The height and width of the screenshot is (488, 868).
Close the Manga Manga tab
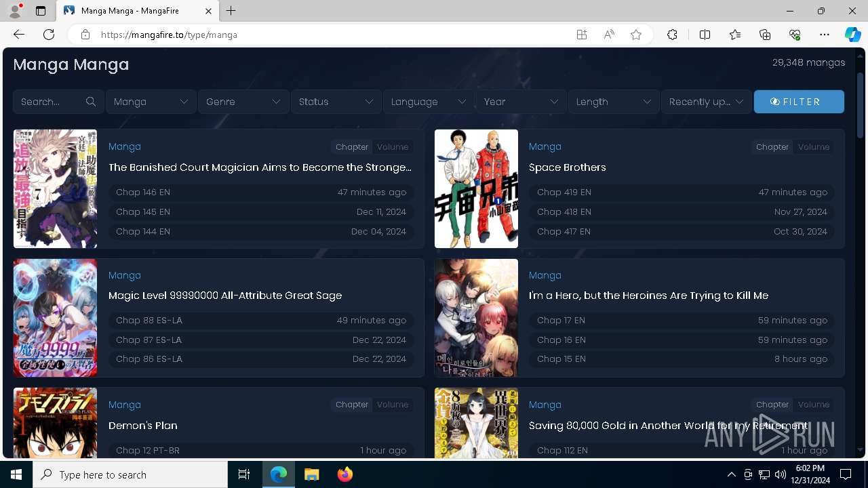coord(208,11)
